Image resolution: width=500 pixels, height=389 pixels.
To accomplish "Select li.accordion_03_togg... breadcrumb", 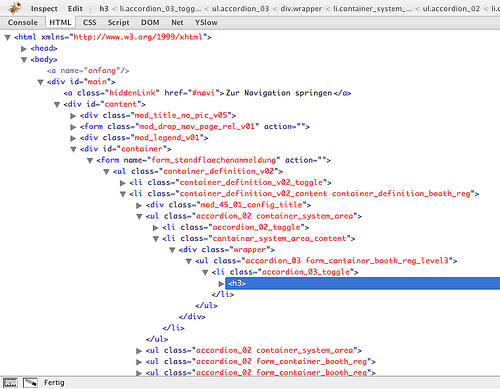I will click(x=160, y=9).
